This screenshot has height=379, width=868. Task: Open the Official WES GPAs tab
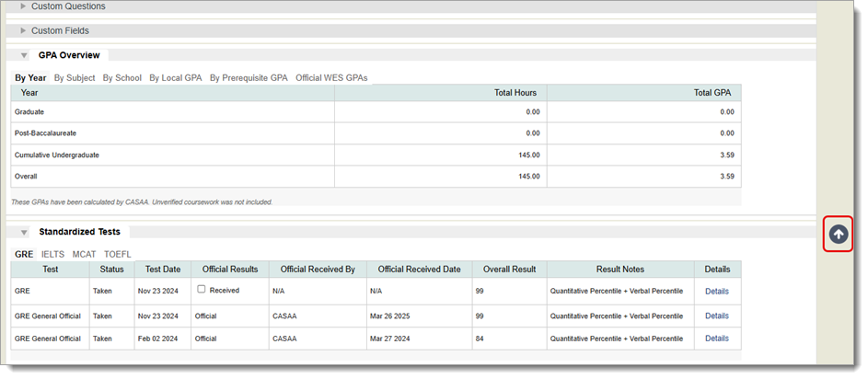click(331, 78)
